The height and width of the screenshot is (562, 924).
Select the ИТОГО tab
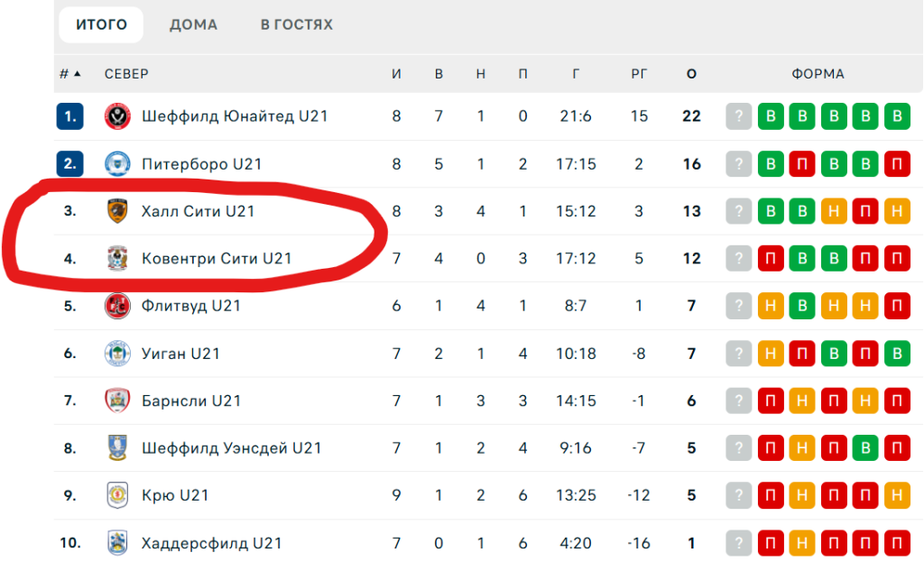point(101,24)
